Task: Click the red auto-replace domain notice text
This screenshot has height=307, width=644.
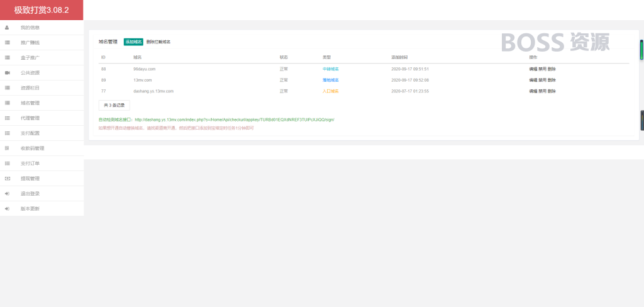Action: (x=176, y=128)
